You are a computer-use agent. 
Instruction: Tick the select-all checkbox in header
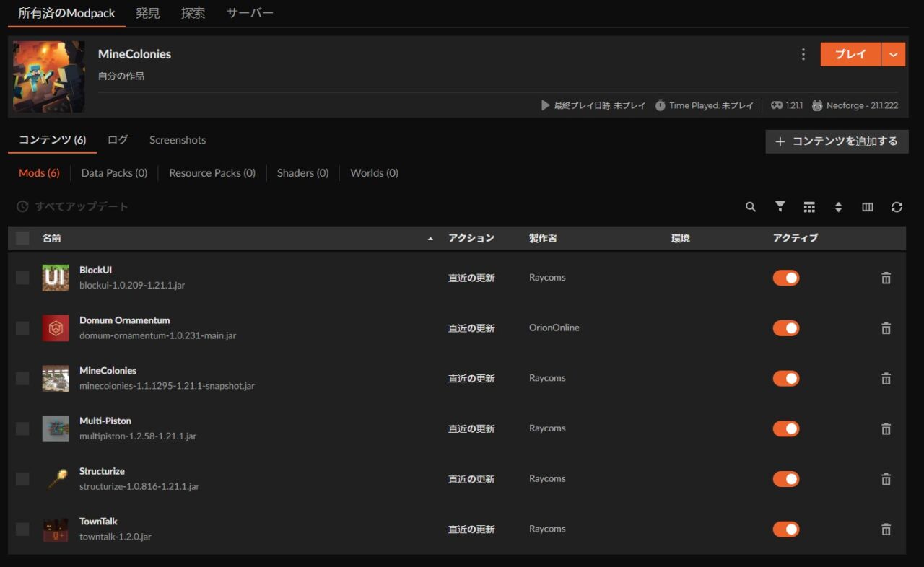point(22,238)
